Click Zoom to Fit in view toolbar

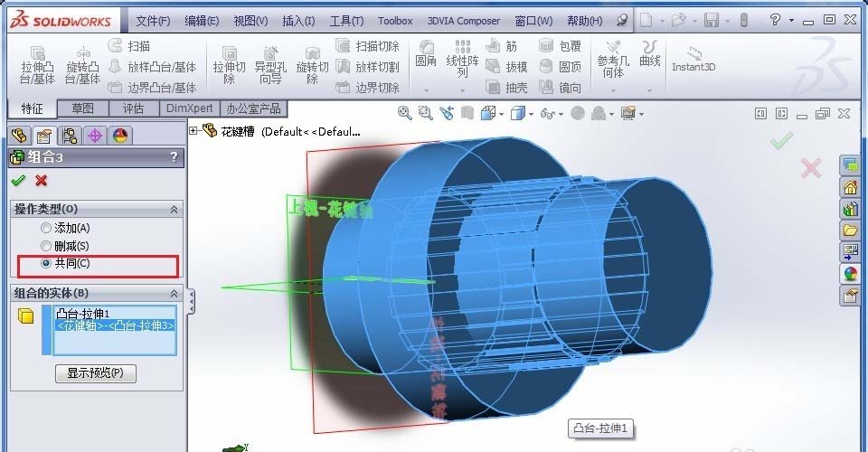click(x=405, y=113)
